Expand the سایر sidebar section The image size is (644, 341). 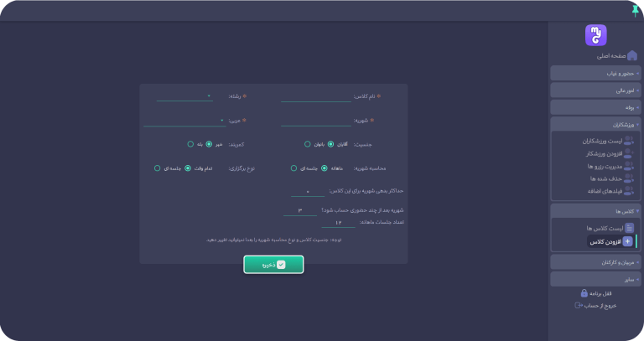point(595,280)
